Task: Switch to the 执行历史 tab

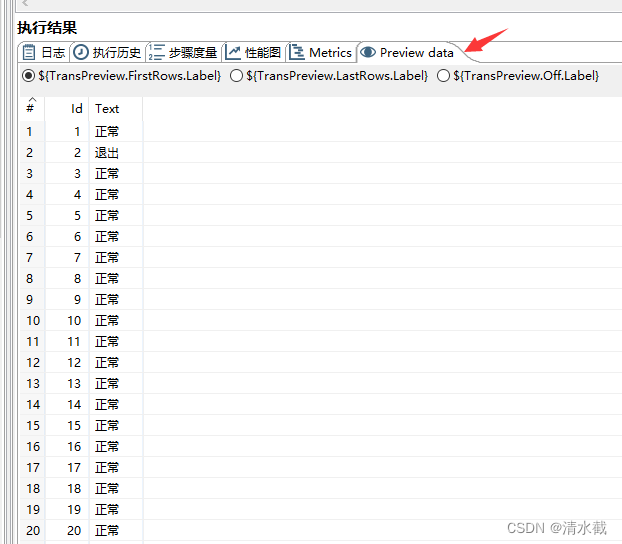Action: [x=108, y=52]
